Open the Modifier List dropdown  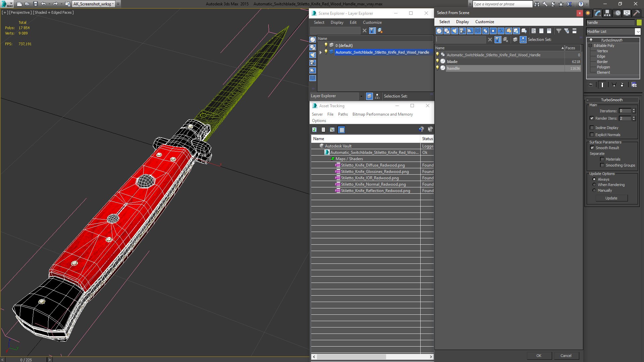tap(637, 32)
